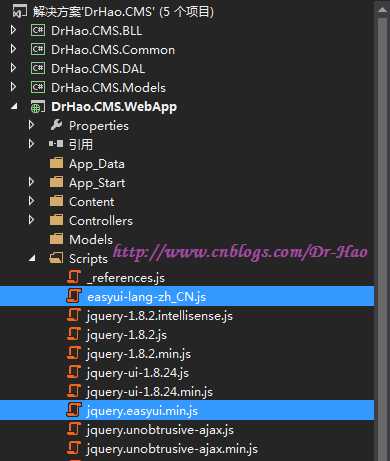Viewport: 390px width, 461px height.
Task: Select the DrHao.CMS.WebApp project name
Action: pos(114,107)
